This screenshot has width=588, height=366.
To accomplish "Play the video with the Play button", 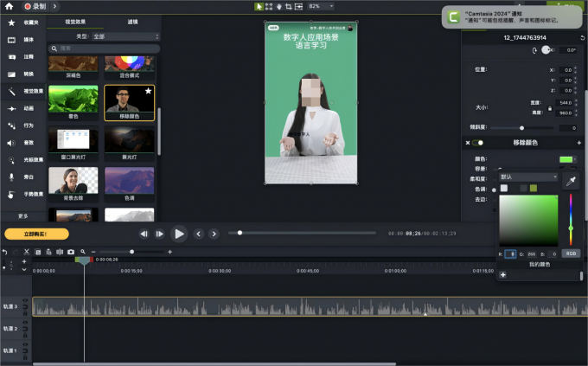I will point(179,234).
